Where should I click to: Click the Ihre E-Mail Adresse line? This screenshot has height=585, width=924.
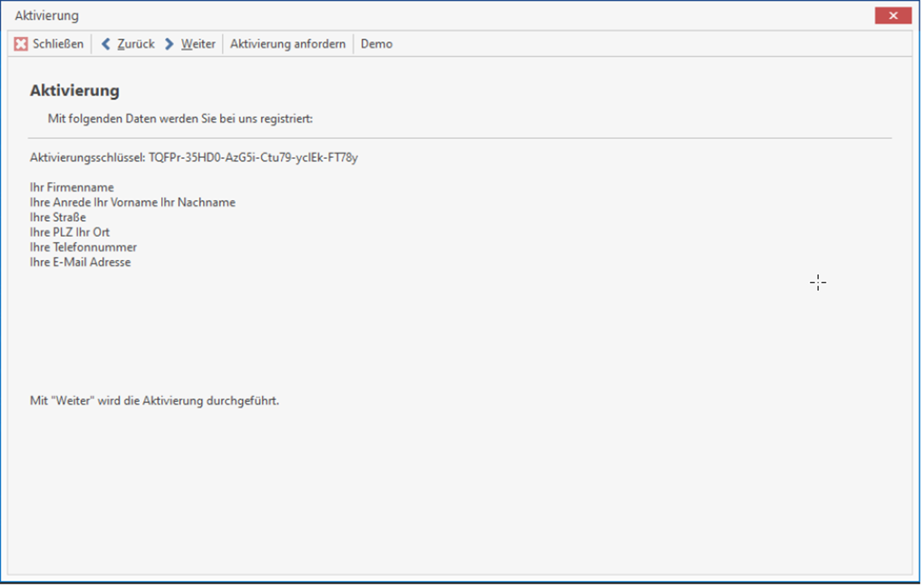(80, 262)
